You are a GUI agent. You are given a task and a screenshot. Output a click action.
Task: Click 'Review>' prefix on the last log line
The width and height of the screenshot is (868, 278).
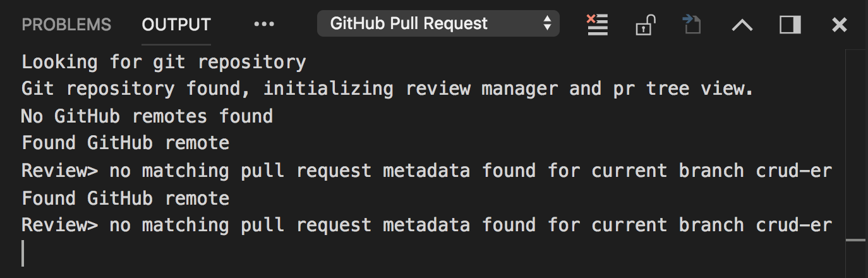point(60,225)
